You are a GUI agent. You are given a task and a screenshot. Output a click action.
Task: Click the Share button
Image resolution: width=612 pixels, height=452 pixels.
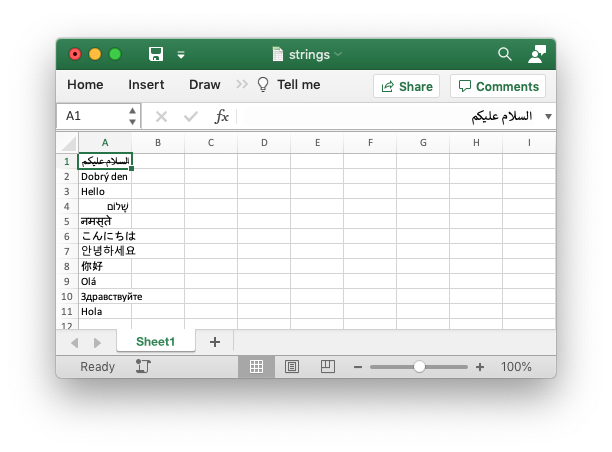point(407,86)
